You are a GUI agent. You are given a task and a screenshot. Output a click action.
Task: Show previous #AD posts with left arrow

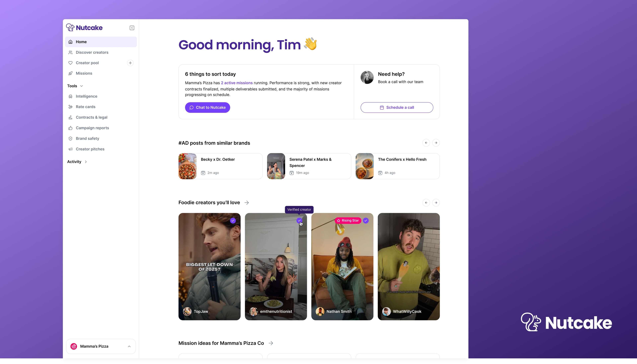coord(426,143)
